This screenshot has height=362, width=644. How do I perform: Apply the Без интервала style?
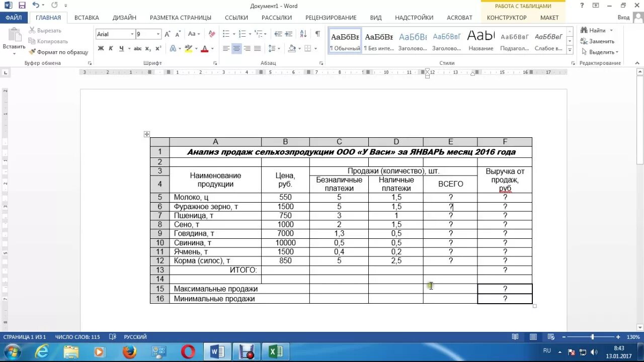pyautogui.click(x=379, y=41)
